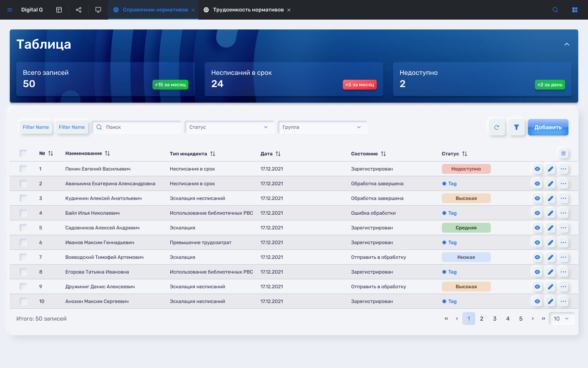Viewport: 588px width, 368px height.
Task: Edit row Егорова Татьяна Ивановна
Action: 550,272
